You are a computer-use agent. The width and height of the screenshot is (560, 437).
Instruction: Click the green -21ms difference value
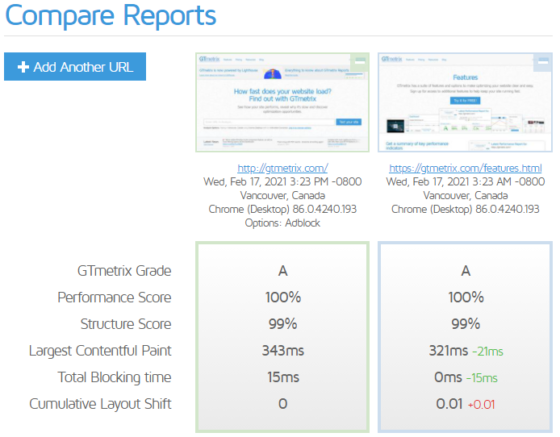point(488,352)
